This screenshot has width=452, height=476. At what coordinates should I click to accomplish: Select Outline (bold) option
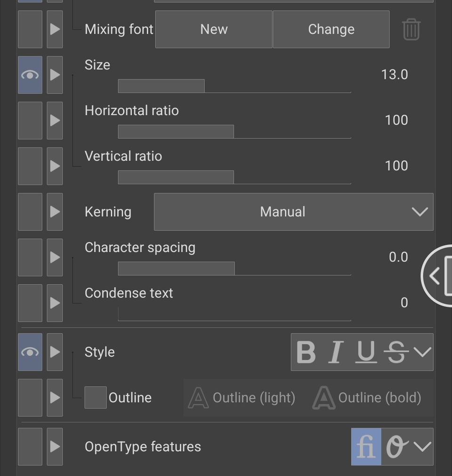(x=367, y=398)
